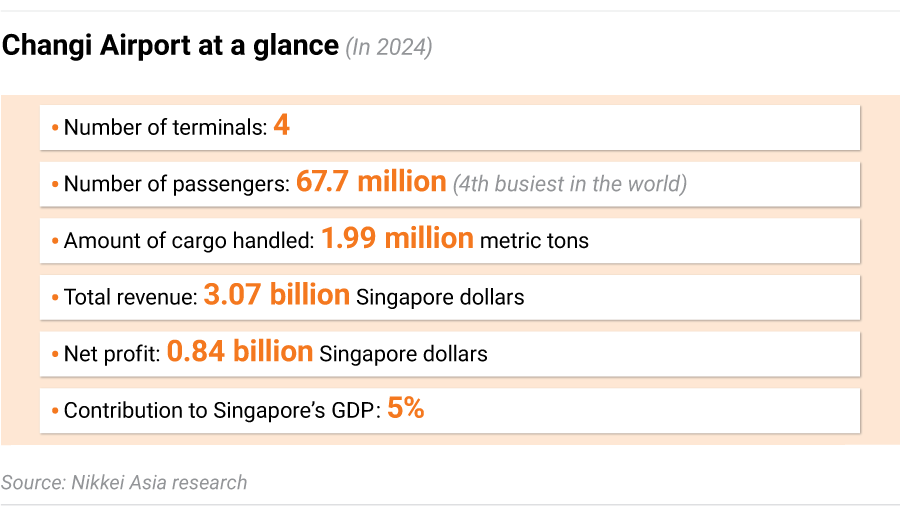This screenshot has height=506, width=900.
Task: Click the "4th busiest in the world" note
Action: click(x=569, y=184)
